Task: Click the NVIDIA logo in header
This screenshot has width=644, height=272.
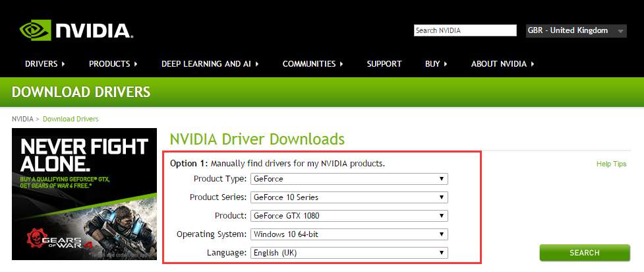Action: coord(76,30)
